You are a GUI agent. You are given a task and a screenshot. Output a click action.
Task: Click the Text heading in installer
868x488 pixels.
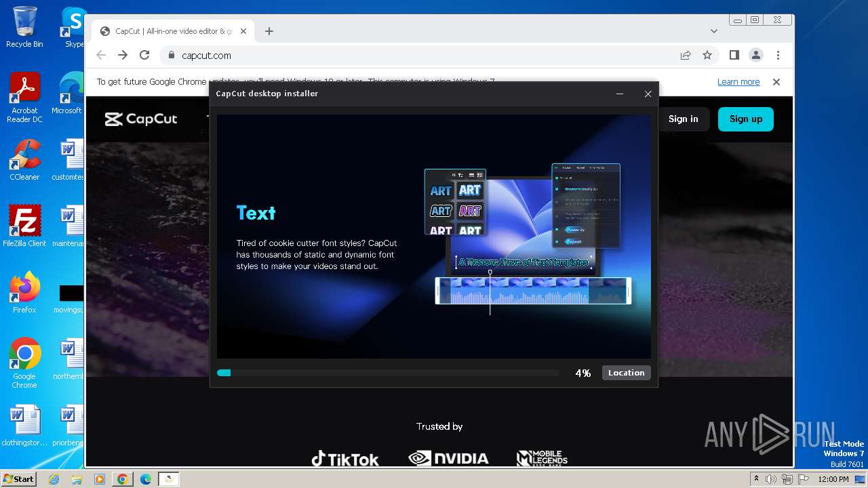coord(256,213)
